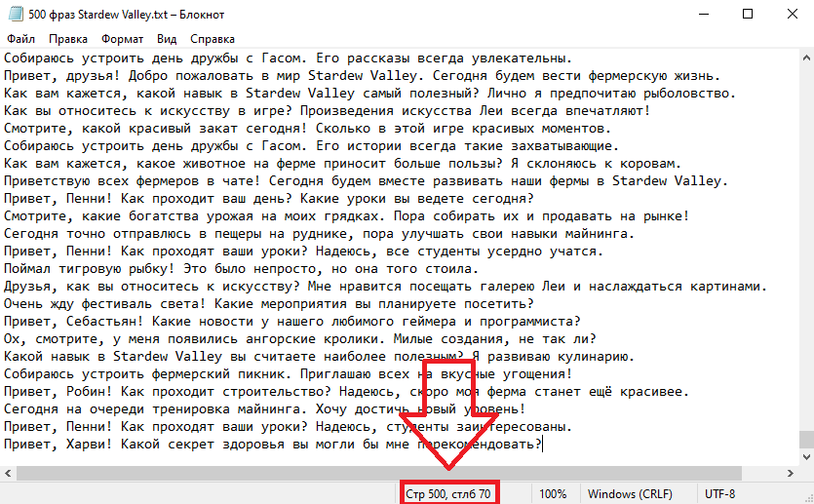Open the Файл menu
The height and width of the screenshot is (504, 814).
click(x=20, y=40)
